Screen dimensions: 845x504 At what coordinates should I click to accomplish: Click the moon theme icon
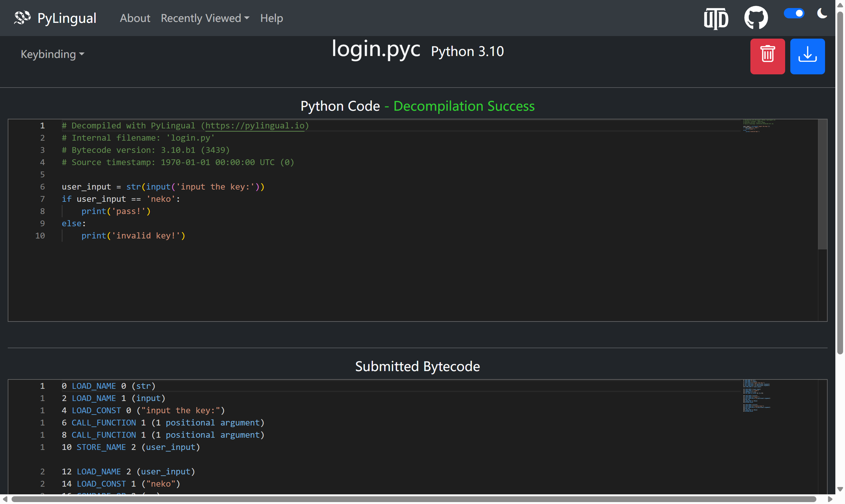click(x=822, y=14)
